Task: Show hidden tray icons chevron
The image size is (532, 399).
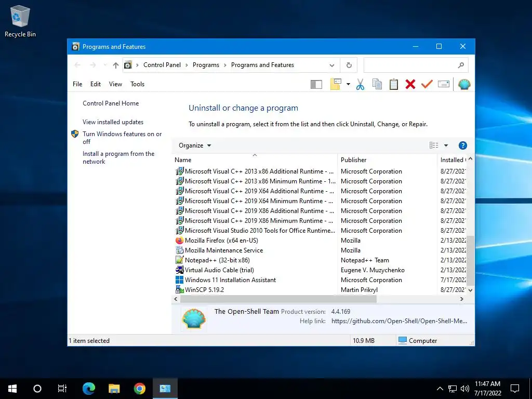Action: (x=440, y=389)
